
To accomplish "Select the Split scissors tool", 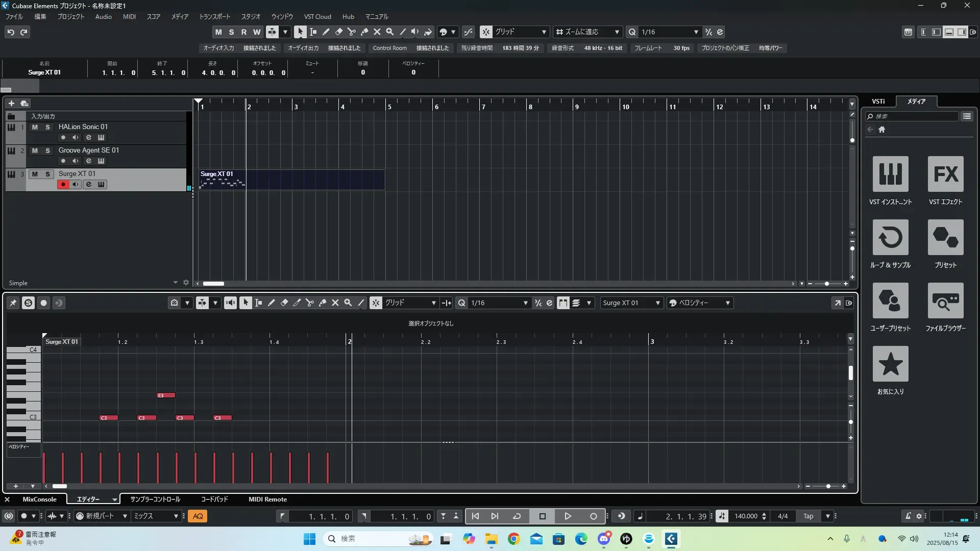I will [x=351, y=32].
